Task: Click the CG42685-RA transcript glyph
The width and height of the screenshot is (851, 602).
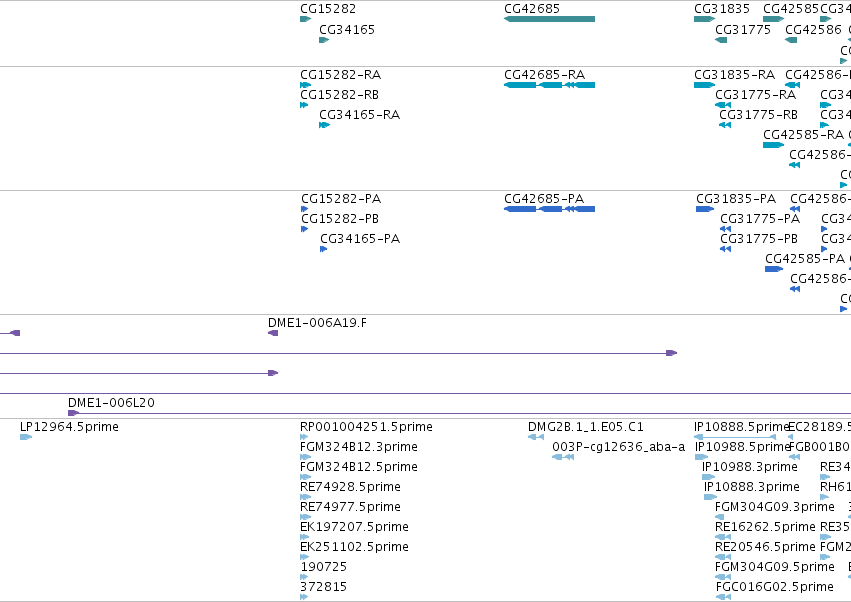Action: click(549, 85)
